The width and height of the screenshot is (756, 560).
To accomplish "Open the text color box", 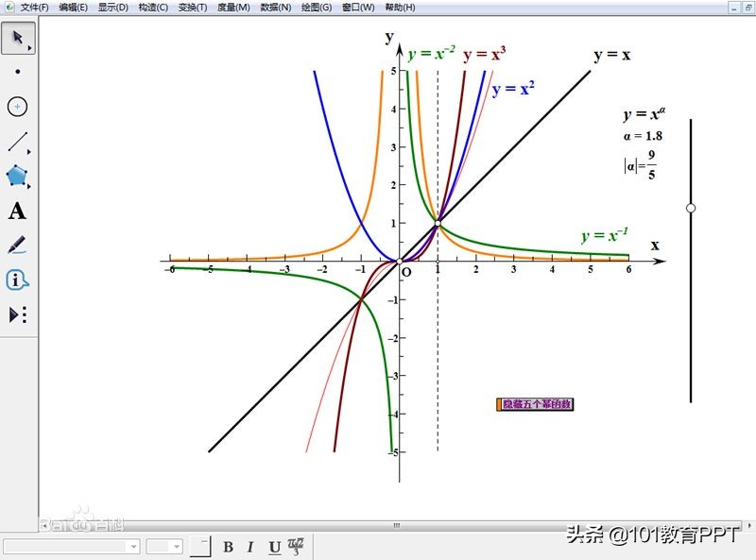I will (199, 547).
